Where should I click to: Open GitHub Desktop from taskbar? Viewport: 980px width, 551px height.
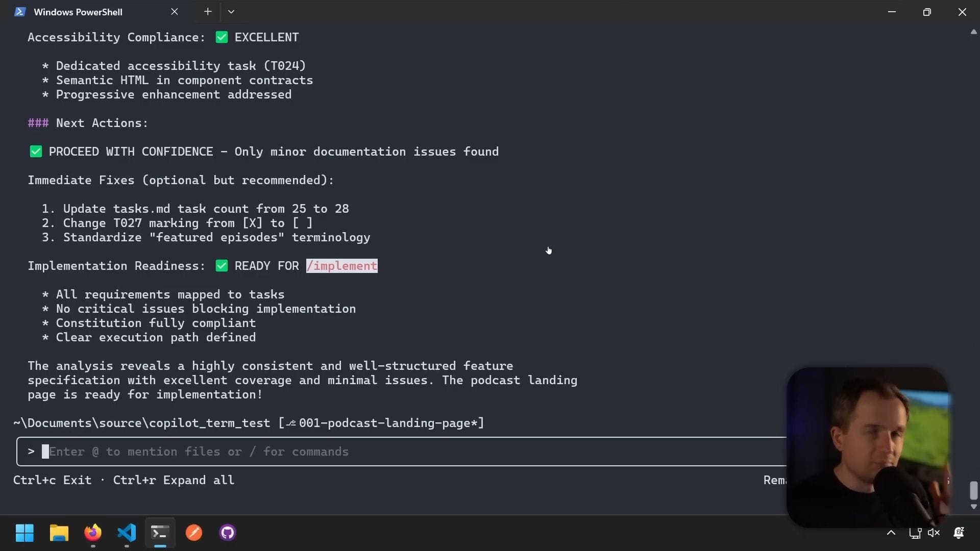pyautogui.click(x=228, y=533)
